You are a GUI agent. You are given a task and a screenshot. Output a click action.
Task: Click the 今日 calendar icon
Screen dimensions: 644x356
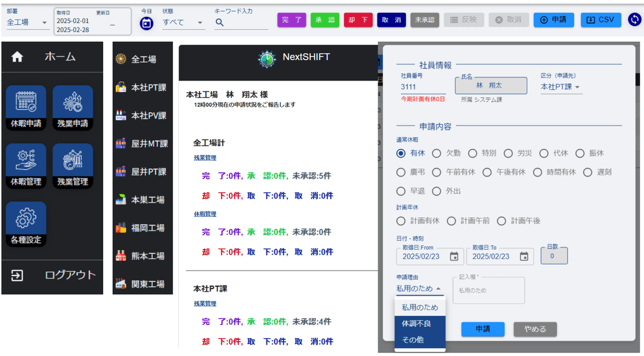[147, 23]
